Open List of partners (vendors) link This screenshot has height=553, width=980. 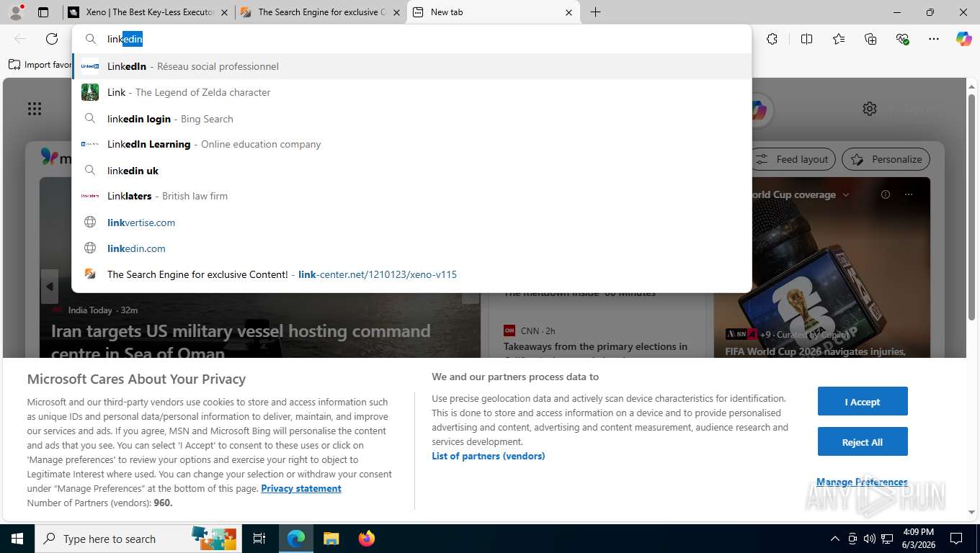click(489, 456)
